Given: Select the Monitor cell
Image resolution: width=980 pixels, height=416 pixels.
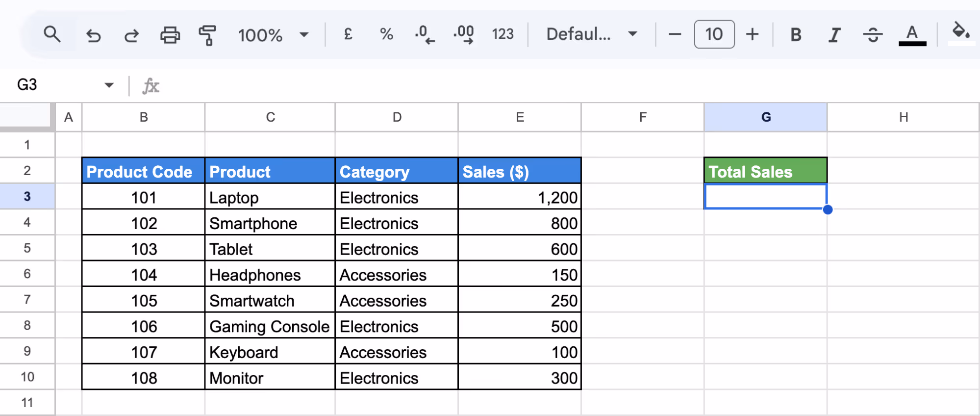Looking at the screenshot, I should (x=270, y=377).
